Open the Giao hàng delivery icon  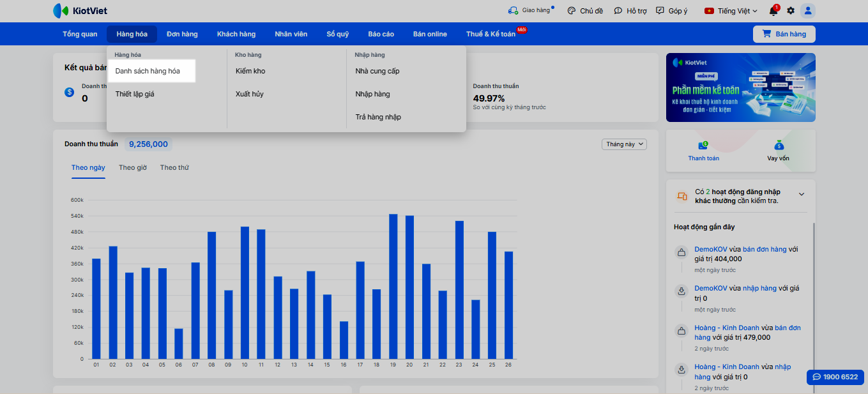pos(513,11)
